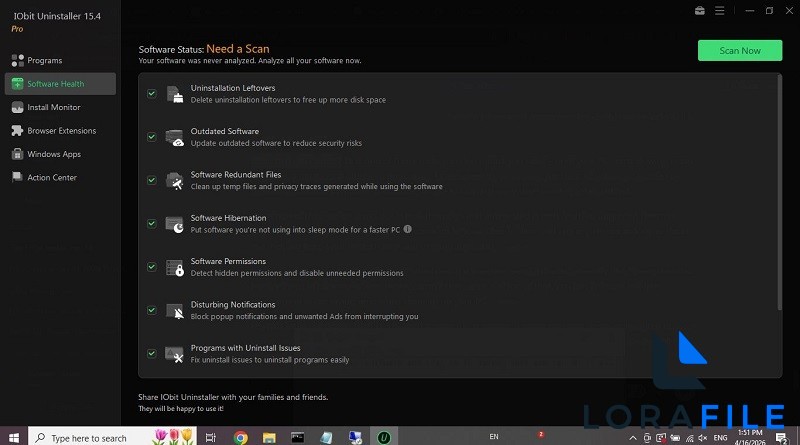Screen dimensions: 800x445
Task: Open the terminal app on taskbar
Action: pyautogui.click(x=297, y=437)
